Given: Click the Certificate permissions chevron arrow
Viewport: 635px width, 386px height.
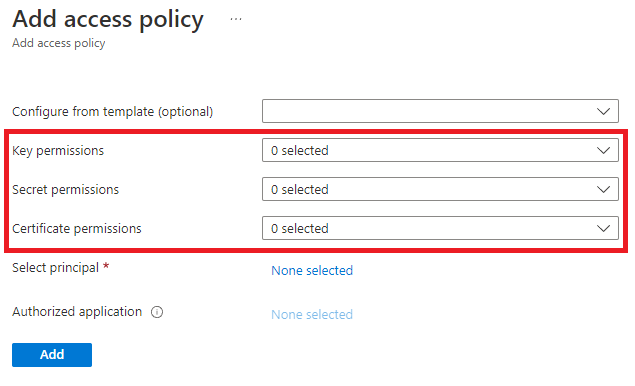Looking at the screenshot, I should tap(603, 228).
